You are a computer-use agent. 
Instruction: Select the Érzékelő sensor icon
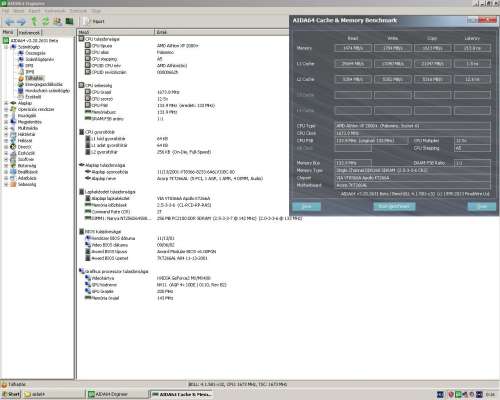[21, 97]
